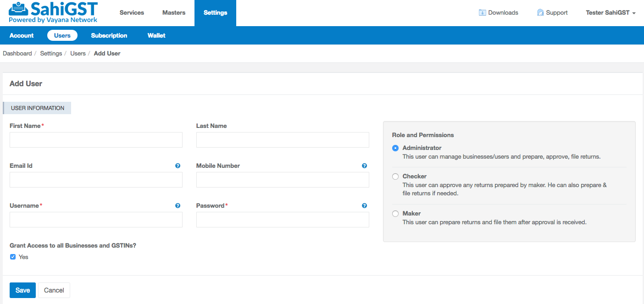
Task: Go to Dashboard breadcrumb link
Action: [x=17, y=54]
